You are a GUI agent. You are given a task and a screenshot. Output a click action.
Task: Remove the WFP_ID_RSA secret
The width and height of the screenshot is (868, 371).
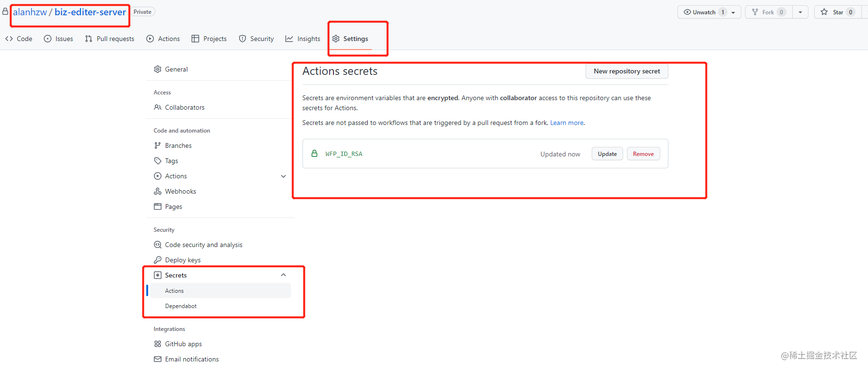643,154
